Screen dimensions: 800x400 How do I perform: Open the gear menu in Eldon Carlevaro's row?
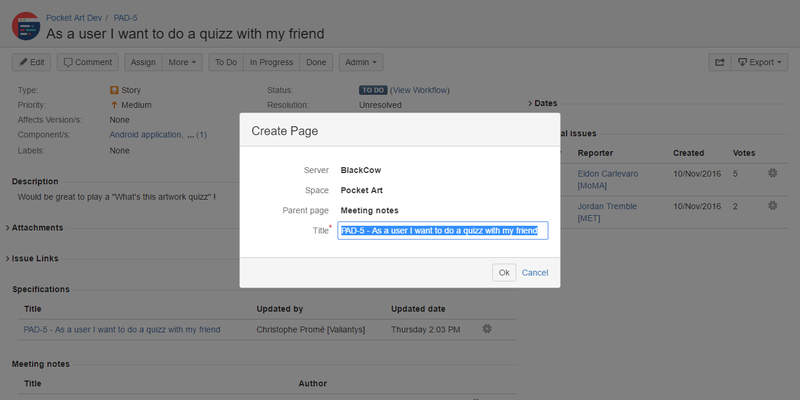click(x=772, y=174)
